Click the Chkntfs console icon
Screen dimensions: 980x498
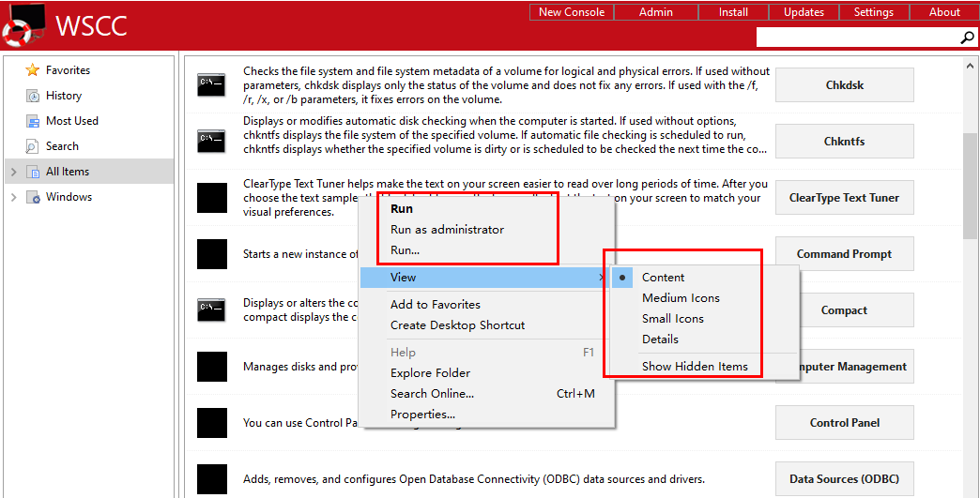click(x=212, y=141)
